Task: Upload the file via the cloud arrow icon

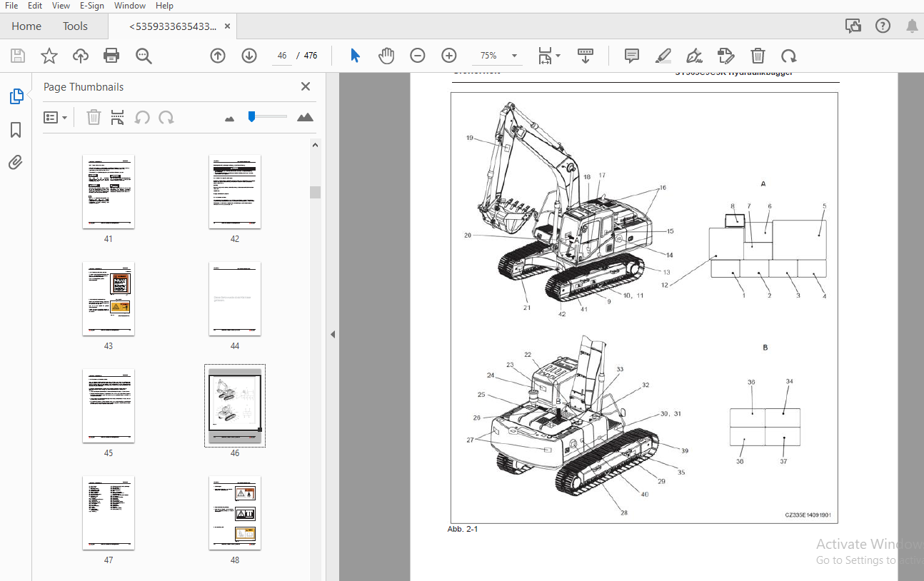Action: coord(81,56)
